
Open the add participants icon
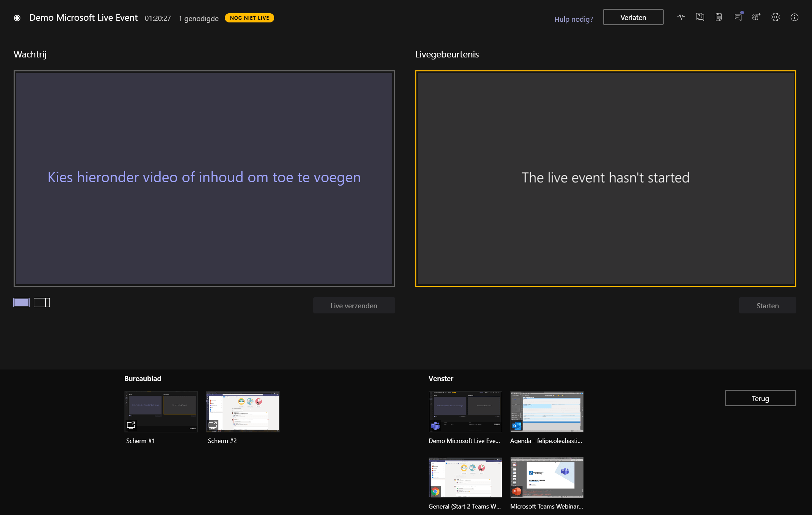(x=756, y=17)
